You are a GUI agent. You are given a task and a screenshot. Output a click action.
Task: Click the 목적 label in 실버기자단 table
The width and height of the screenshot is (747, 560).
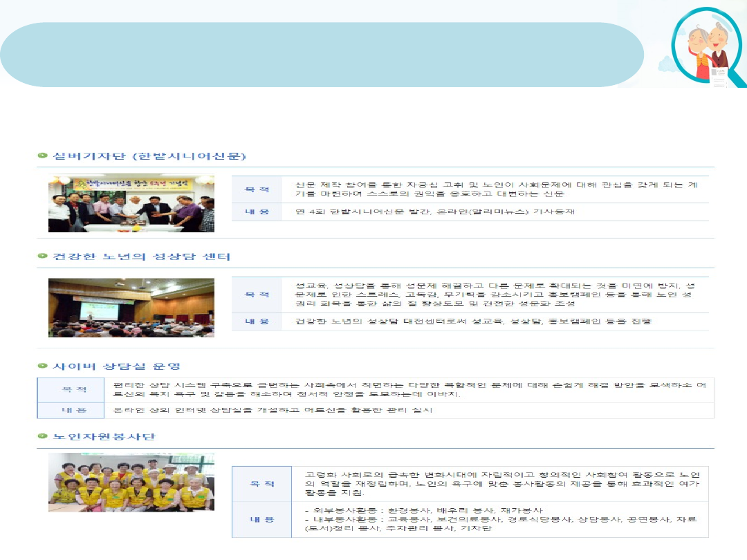coord(257,189)
